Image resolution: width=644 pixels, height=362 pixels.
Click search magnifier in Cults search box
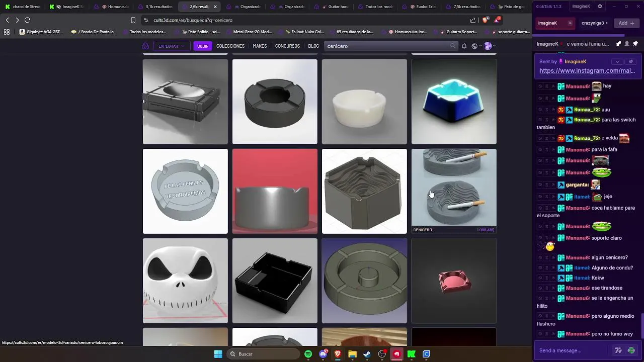453,46
